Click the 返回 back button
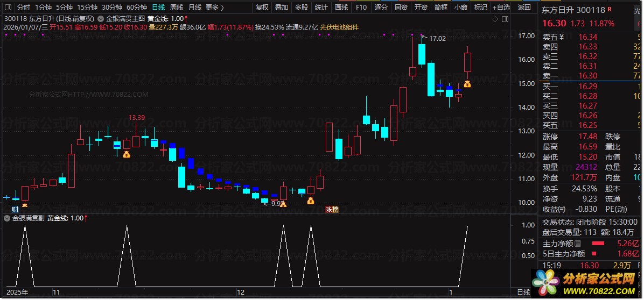 (524, 8)
